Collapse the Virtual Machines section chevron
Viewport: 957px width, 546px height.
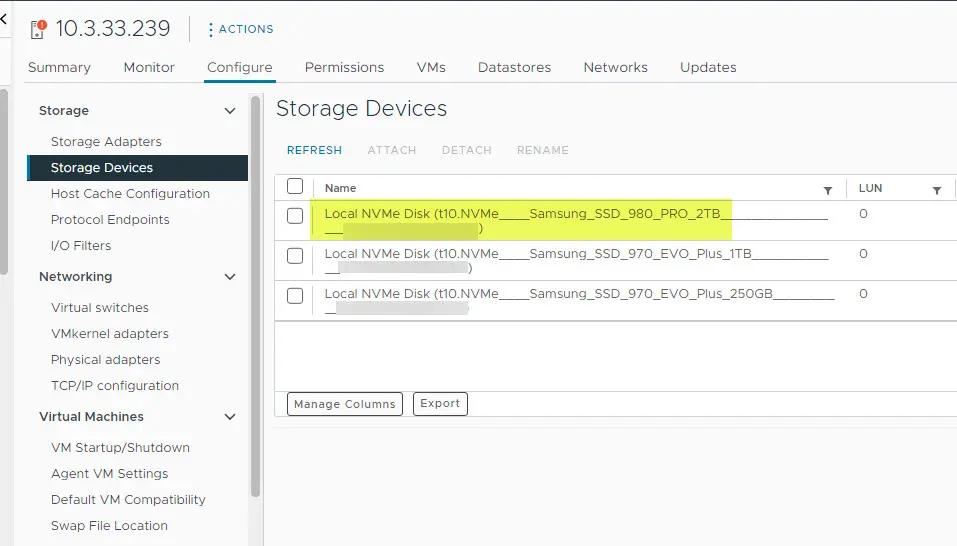pos(230,417)
